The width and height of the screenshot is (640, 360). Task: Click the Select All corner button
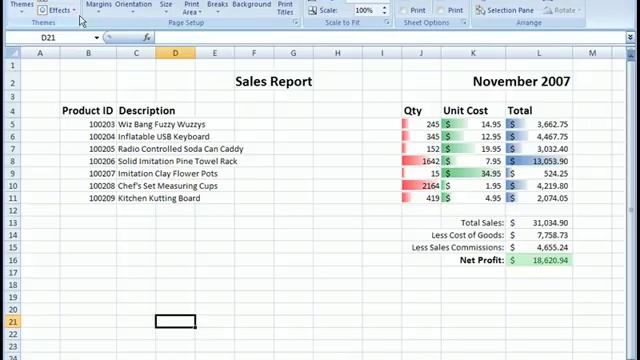(13, 53)
